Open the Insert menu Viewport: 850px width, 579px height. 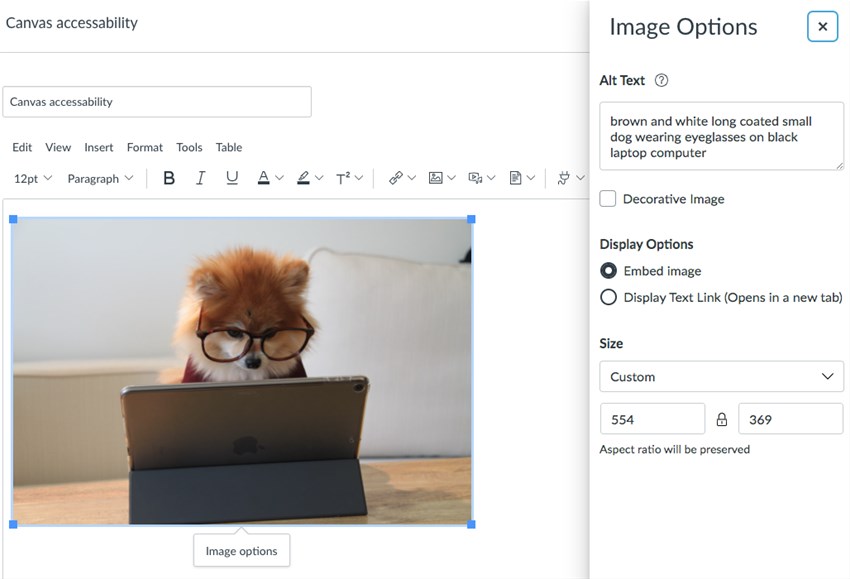pos(98,147)
